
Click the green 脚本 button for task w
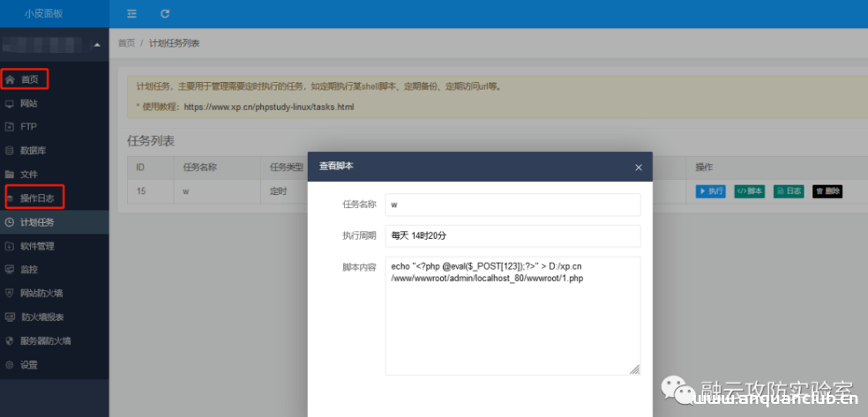coord(750,191)
